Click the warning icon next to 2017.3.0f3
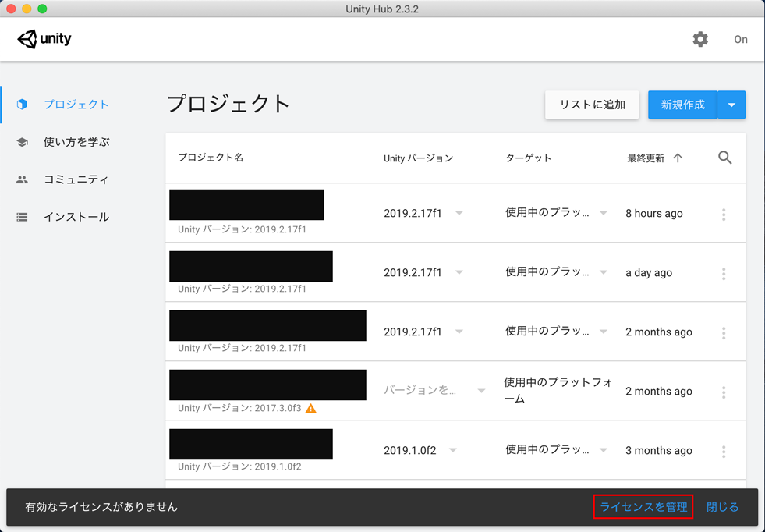 coord(310,408)
